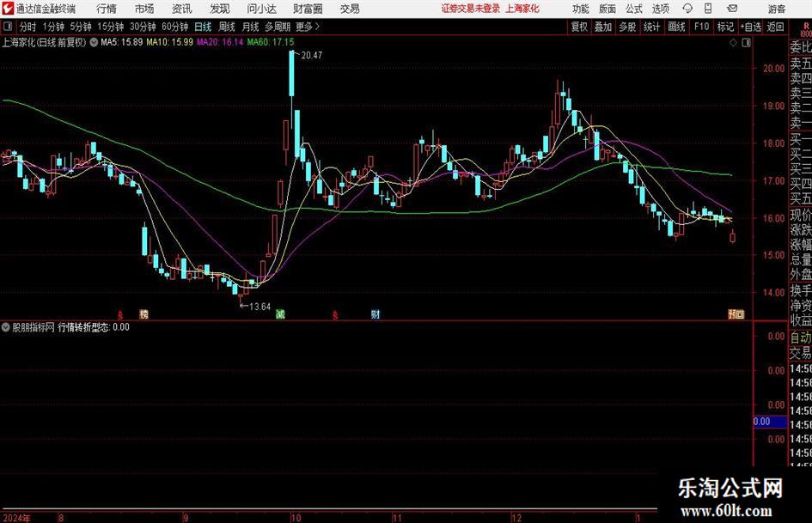Click the blue 财 event marker
The height and width of the screenshot is (523, 812).
click(x=375, y=313)
